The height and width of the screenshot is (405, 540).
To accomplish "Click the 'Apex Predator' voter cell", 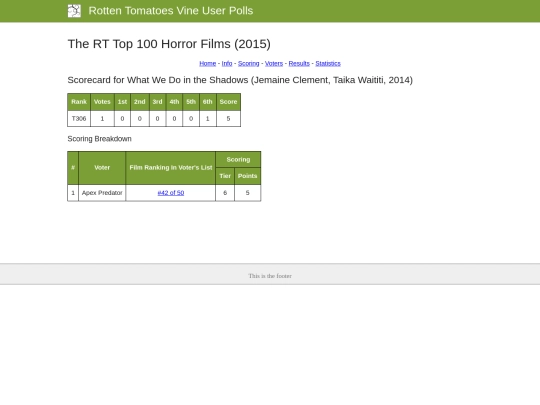I will point(102,193).
